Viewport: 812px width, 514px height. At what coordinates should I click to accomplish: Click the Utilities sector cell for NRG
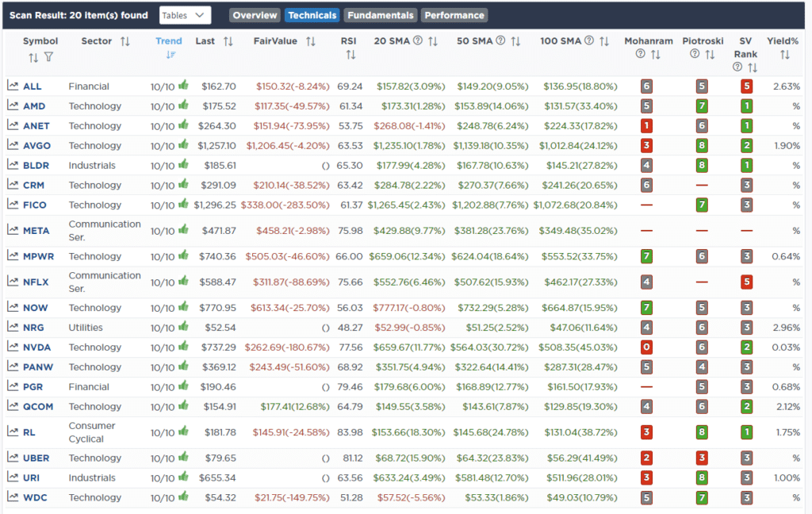coord(86,328)
